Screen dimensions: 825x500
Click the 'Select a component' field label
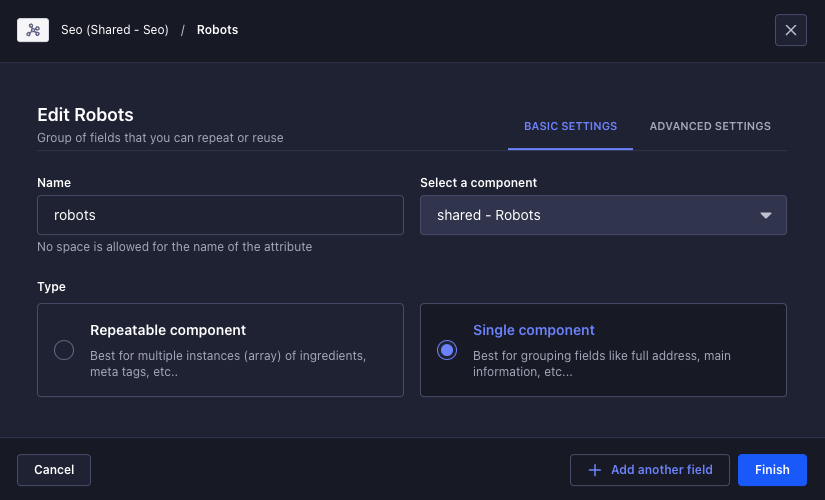(x=478, y=183)
